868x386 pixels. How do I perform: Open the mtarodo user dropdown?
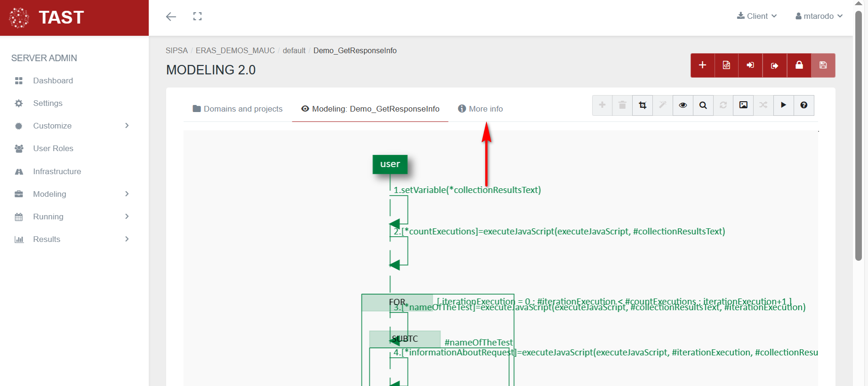819,16
